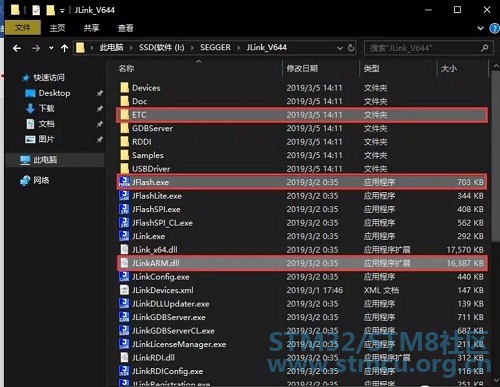Open the 文件 ribbon tab
Viewport: 500px width, 387px height.
coord(23,28)
